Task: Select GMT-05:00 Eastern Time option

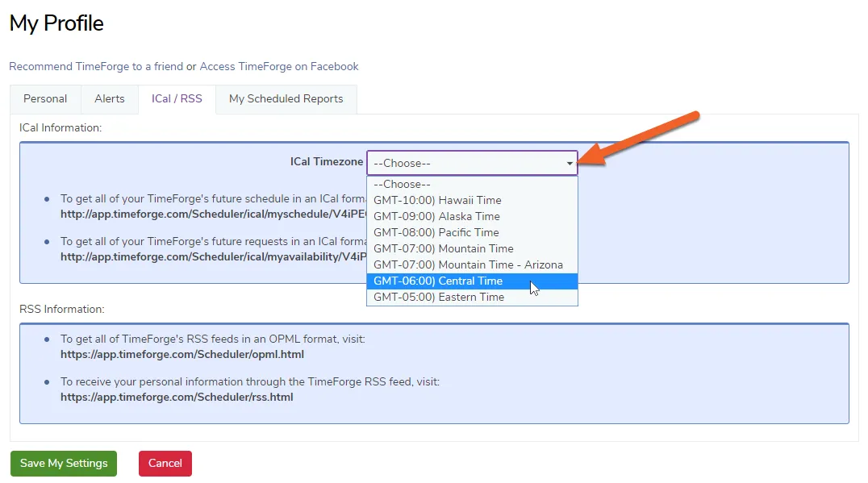Action: point(472,297)
